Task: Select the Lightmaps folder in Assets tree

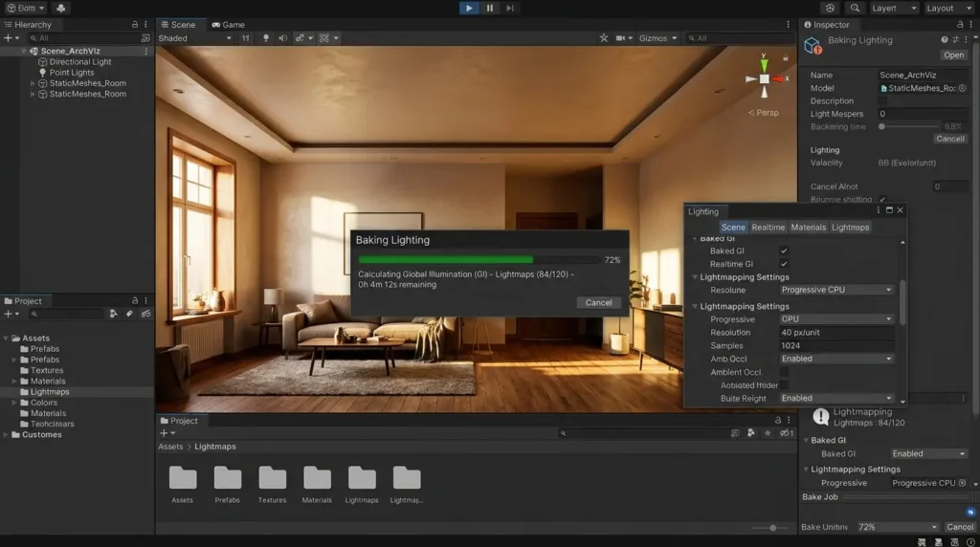Action: [x=50, y=392]
